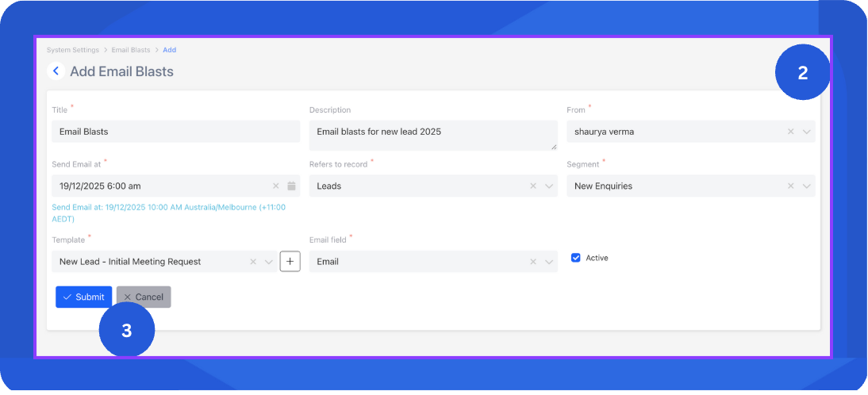Click the Template field label
The width and height of the screenshot is (868, 395).
[x=69, y=240]
